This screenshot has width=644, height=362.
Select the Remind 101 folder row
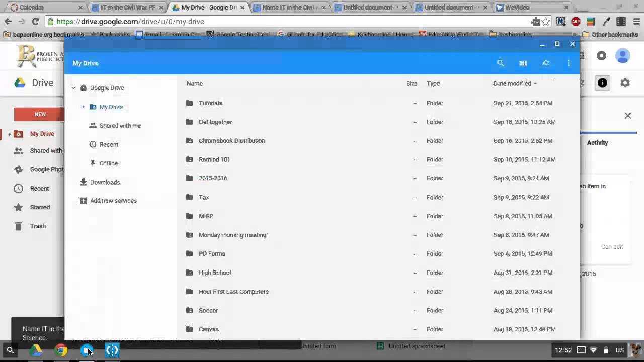pos(378,159)
